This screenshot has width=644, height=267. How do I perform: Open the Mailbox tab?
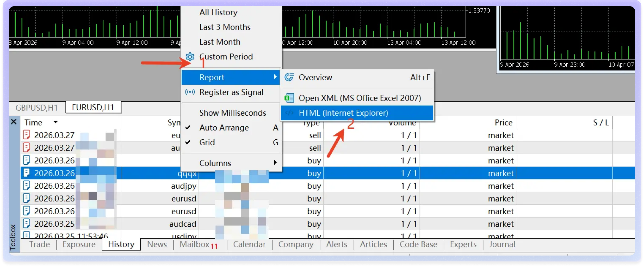198,244
